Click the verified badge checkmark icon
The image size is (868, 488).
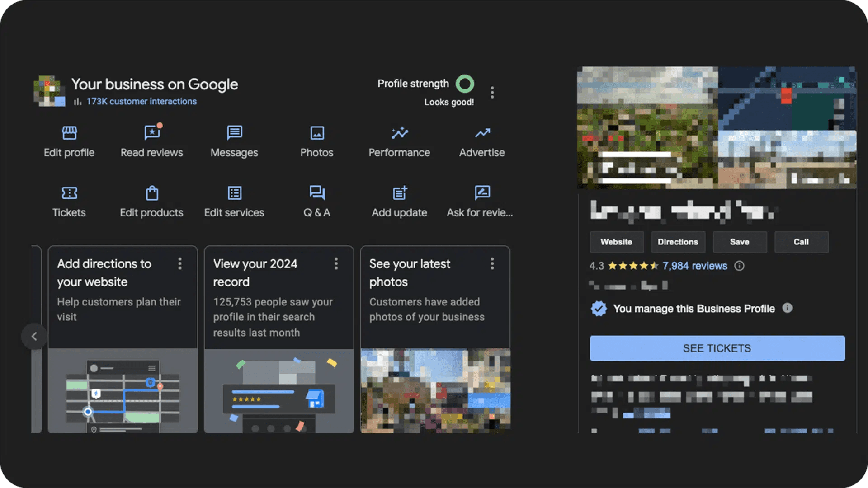[x=599, y=309]
